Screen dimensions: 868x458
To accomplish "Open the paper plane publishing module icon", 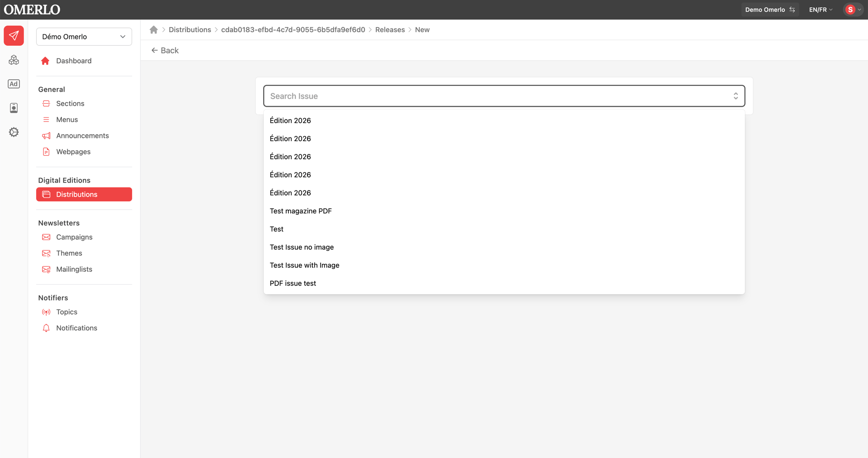I will click(x=14, y=36).
